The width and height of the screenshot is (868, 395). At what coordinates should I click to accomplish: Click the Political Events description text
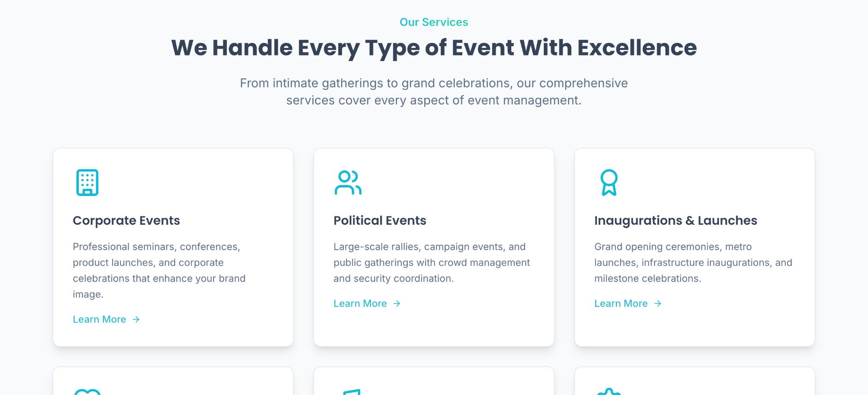tap(431, 262)
